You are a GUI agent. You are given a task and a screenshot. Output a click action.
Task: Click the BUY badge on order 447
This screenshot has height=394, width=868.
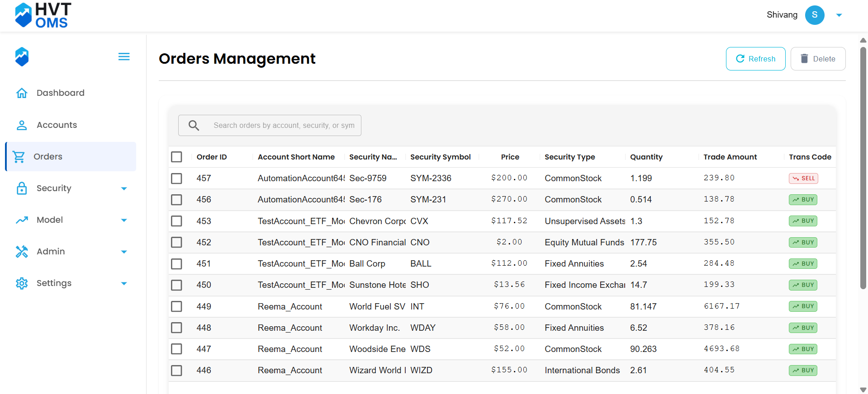803,349
